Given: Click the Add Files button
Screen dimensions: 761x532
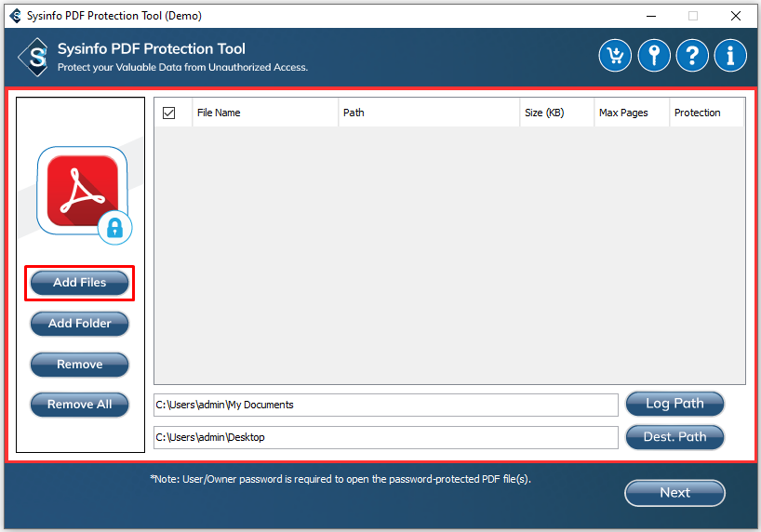Looking at the screenshot, I should click(x=80, y=283).
